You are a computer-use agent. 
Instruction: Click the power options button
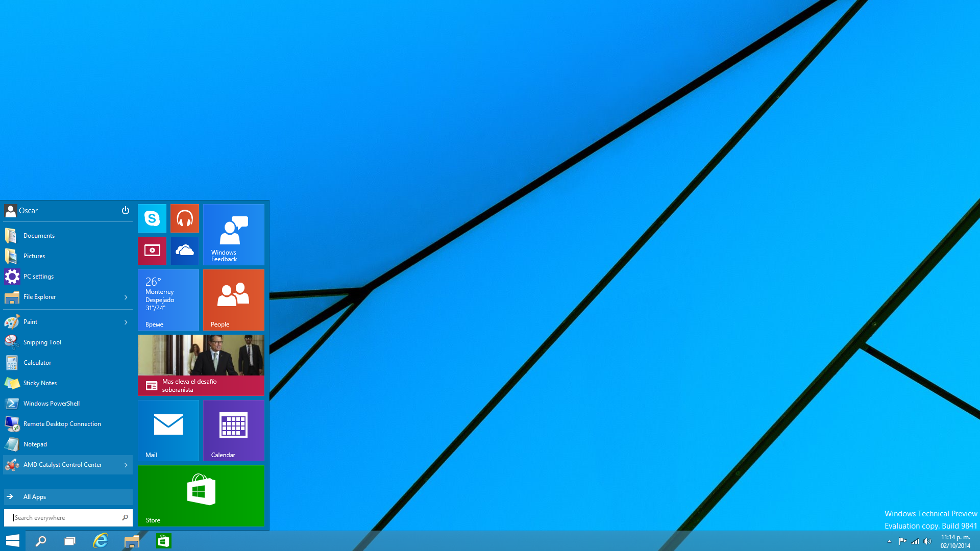click(125, 210)
